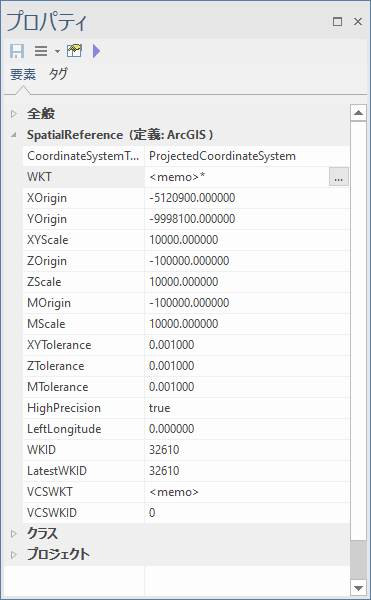The height and width of the screenshot is (600, 371).
Task: Collapse the SpatialReference section
Action: tap(14, 135)
